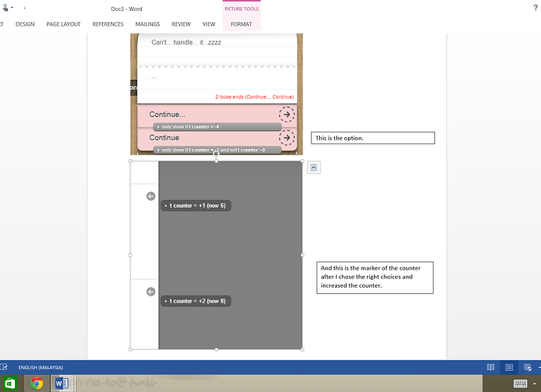The image size is (541, 392).
Task: Click the Touch/Mouse Mode hand icon
Action: (5, 7)
